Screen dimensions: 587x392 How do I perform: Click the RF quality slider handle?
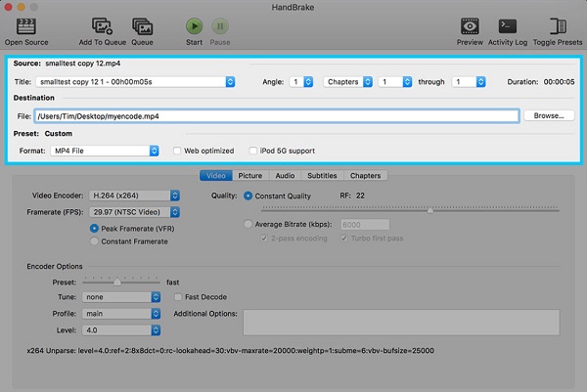pos(430,210)
